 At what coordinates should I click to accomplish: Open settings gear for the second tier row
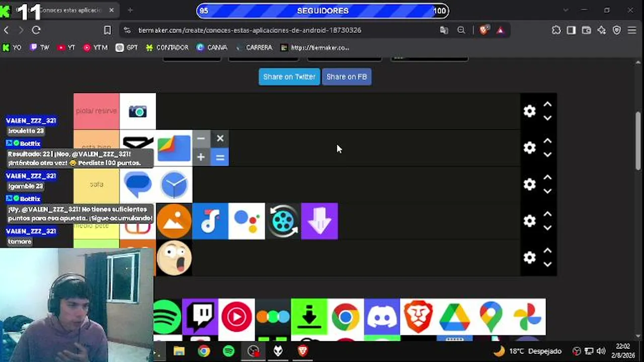[529, 148]
